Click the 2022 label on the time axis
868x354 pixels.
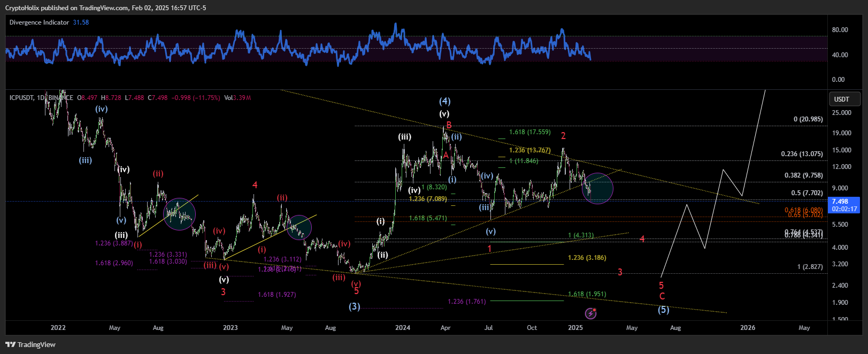pos(58,328)
